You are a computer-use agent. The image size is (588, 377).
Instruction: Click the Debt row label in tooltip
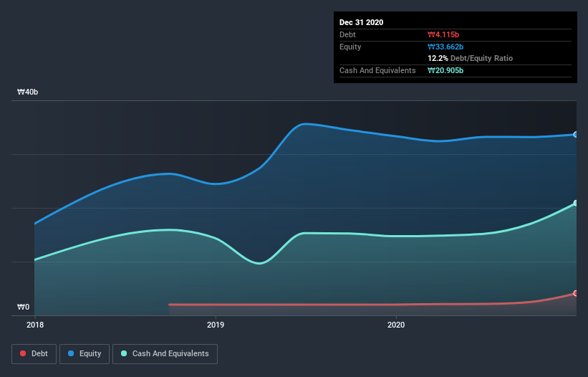point(347,34)
